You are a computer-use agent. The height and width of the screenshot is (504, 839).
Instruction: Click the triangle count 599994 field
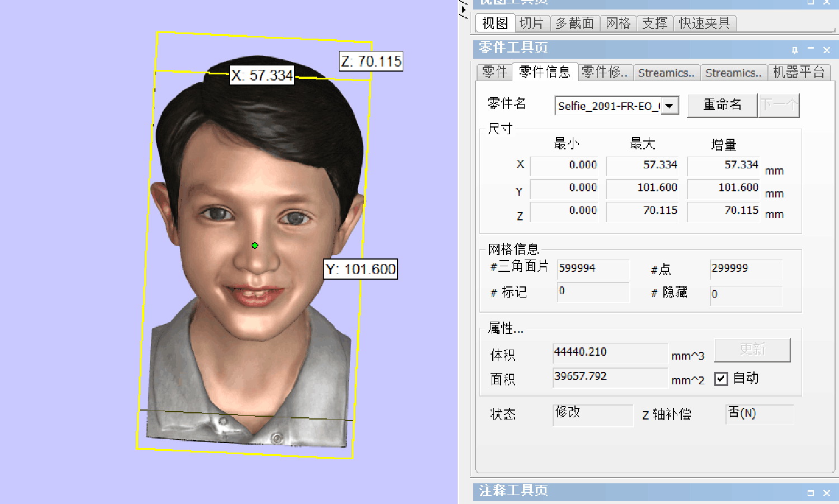tap(593, 269)
